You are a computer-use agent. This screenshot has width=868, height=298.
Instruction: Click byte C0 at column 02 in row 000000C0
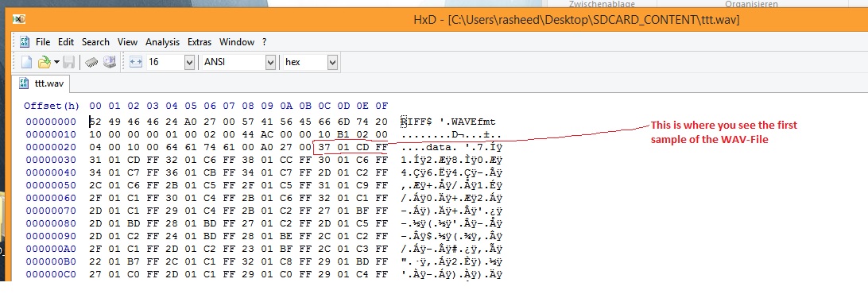134,274
